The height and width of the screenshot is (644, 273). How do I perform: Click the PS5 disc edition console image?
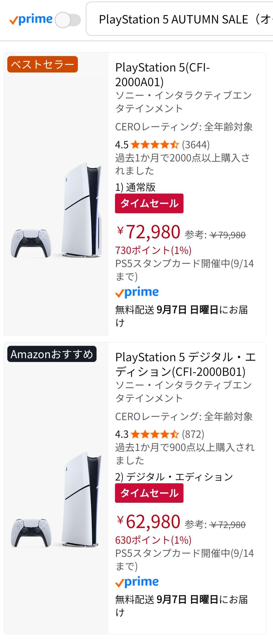(x=82, y=210)
